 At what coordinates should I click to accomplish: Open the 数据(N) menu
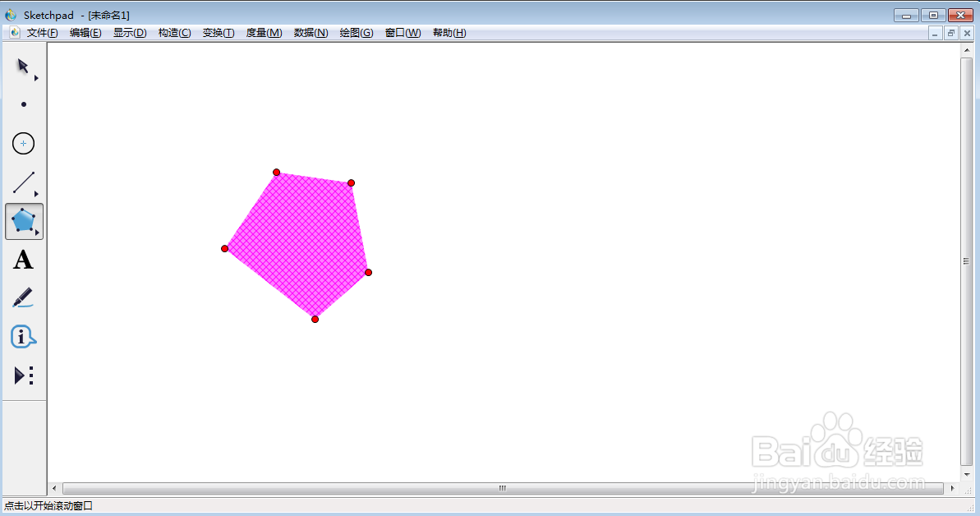(x=311, y=33)
